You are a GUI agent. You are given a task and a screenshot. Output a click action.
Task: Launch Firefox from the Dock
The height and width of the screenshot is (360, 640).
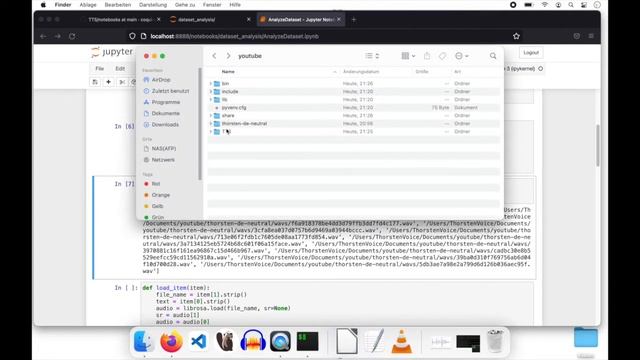click(171, 341)
